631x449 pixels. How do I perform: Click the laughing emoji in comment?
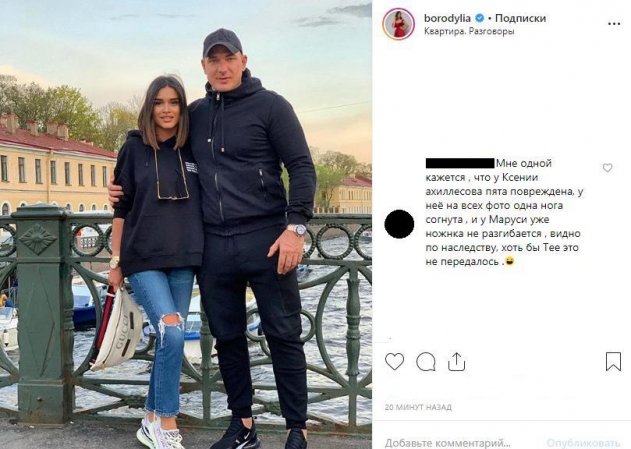[x=509, y=262]
